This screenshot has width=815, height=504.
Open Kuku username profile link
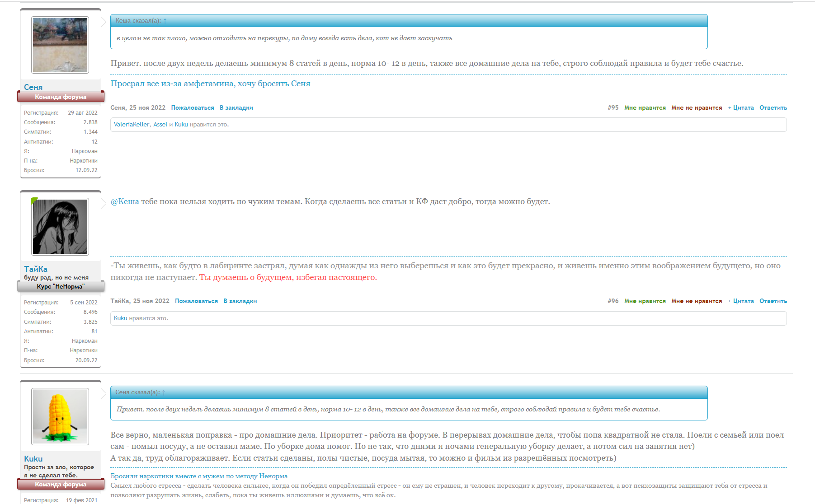(33, 459)
